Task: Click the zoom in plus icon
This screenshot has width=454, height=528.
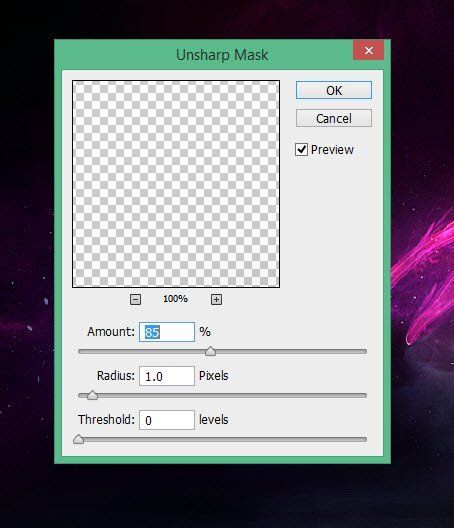Action: pyautogui.click(x=216, y=299)
